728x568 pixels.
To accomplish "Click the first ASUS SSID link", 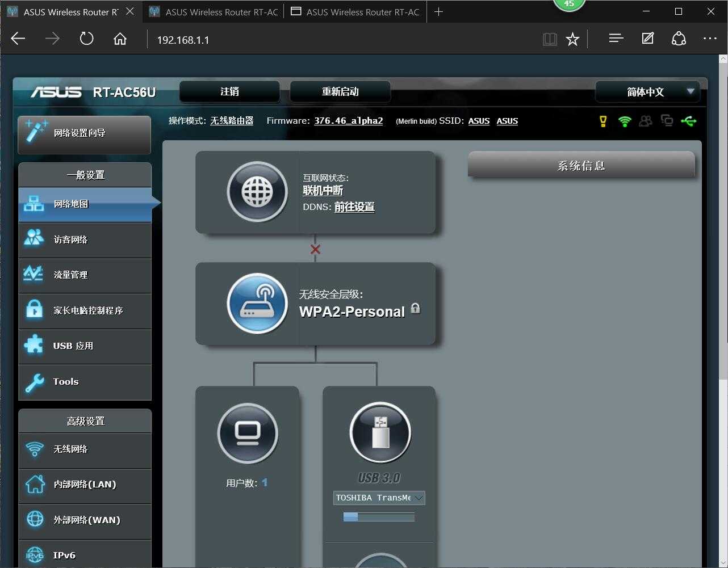I will click(x=479, y=121).
